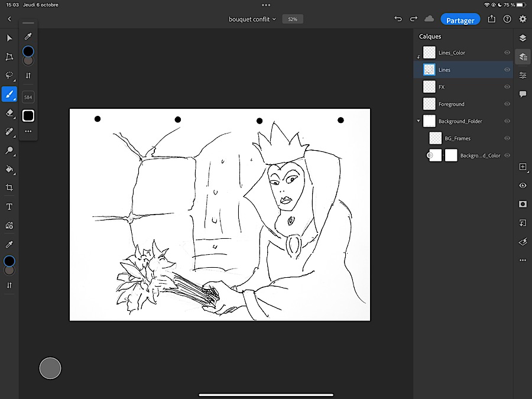
Task: Click the Partager button
Action: pyautogui.click(x=460, y=20)
